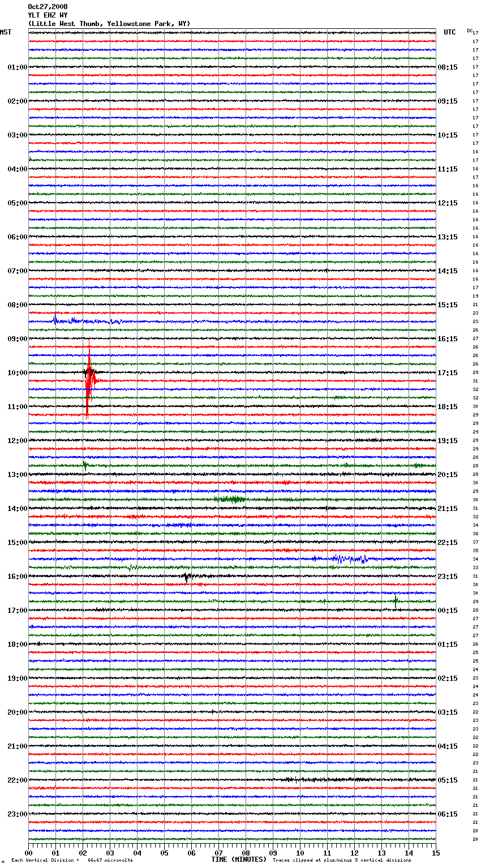Select the 12:00 MST row label
The width and height of the screenshot is (481, 868).
tap(18, 441)
